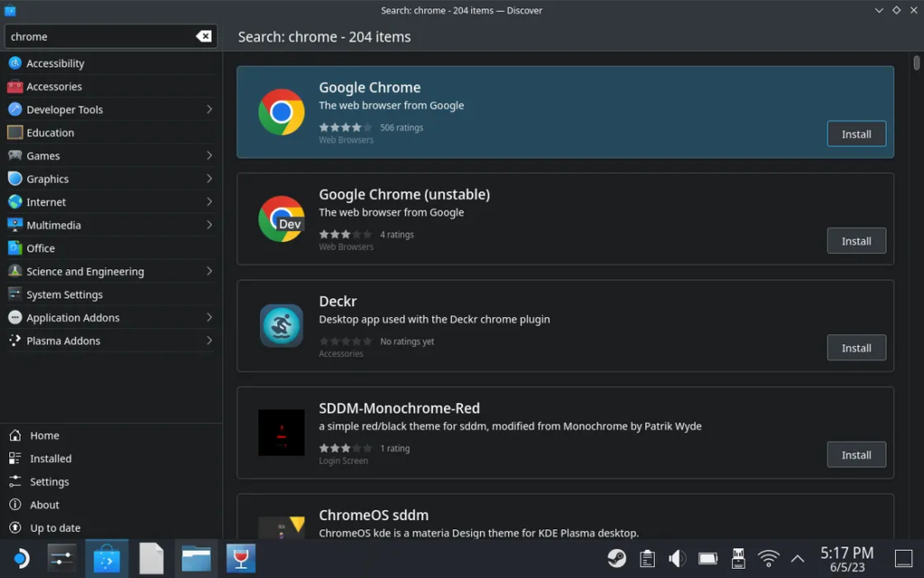Open the SDDM-Monochrome-Red thumbnail

[x=282, y=433]
